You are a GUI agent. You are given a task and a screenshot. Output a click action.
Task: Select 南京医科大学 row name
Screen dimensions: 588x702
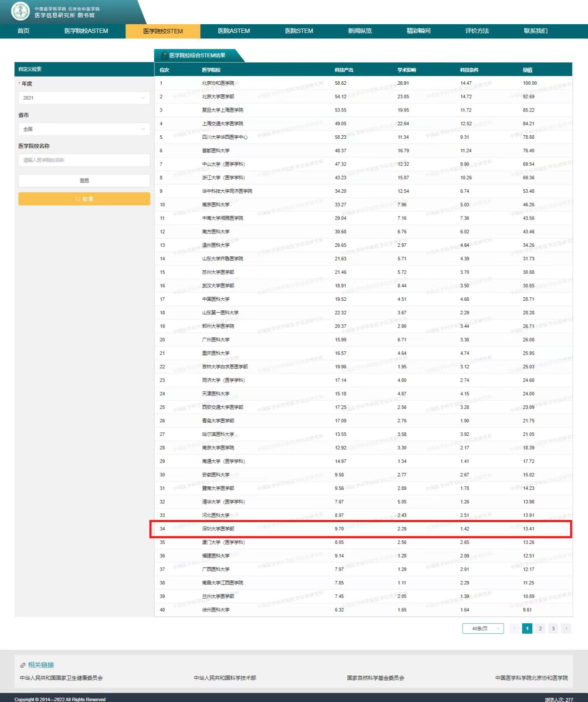(216, 204)
